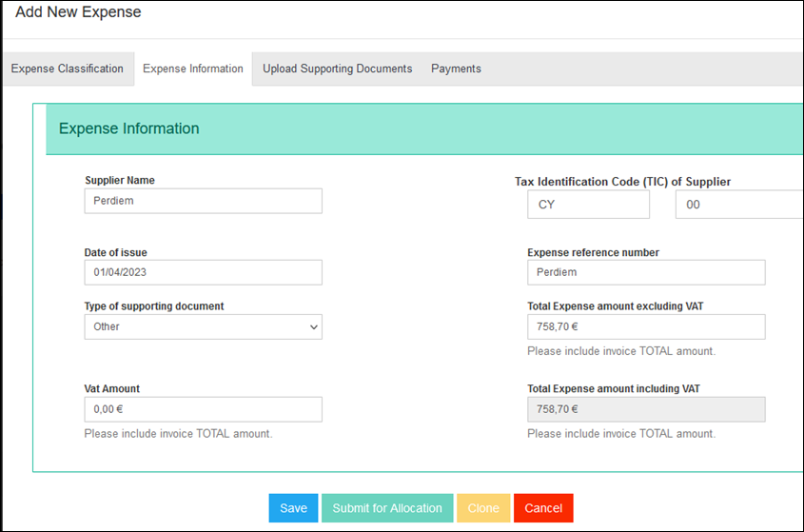This screenshot has height=532, width=804.
Task: Click the red Cancel button
Action: tap(543, 508)
